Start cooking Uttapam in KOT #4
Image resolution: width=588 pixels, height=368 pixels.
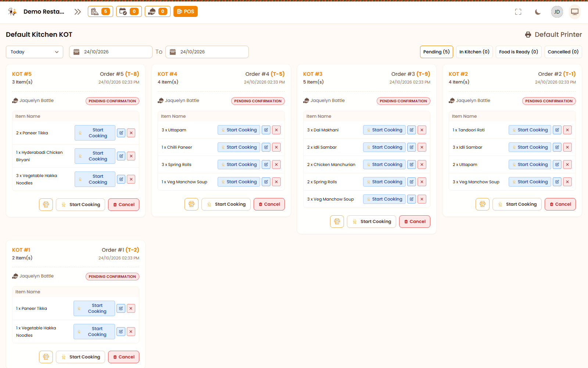coord(239,130)
